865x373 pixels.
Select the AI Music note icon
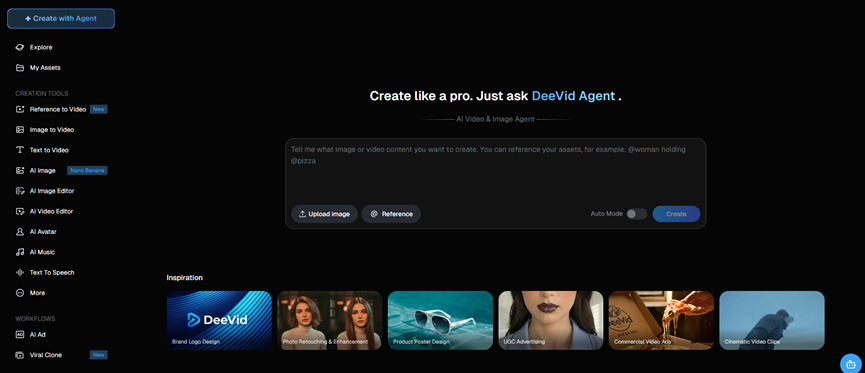[20, 252]
